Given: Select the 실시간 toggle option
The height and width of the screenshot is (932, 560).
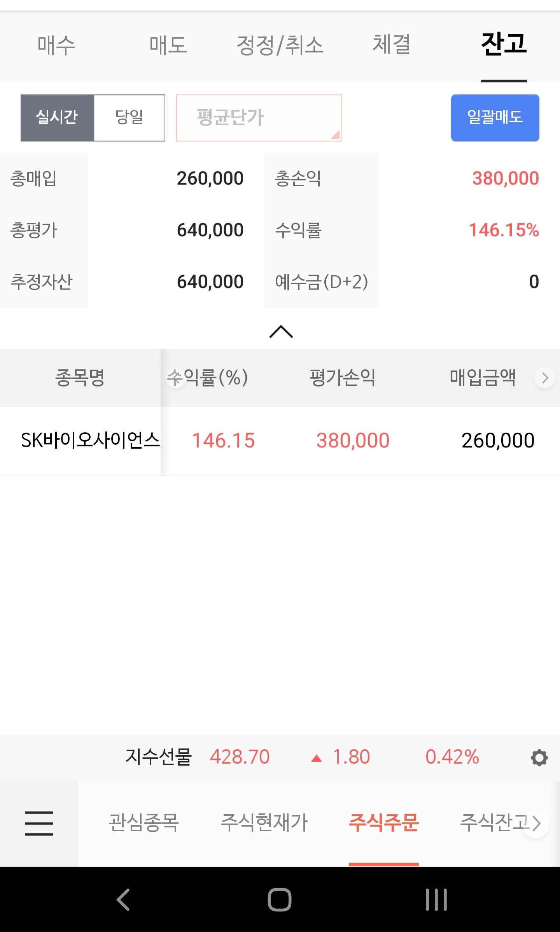Looking at the screenshot, I should (x=57, y=117).
